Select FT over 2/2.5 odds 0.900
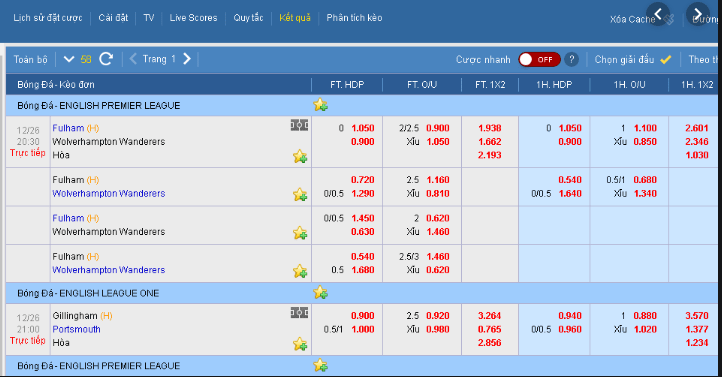This screenshot has height=377, width=722. pyautogui.click(x=437, y=128)
